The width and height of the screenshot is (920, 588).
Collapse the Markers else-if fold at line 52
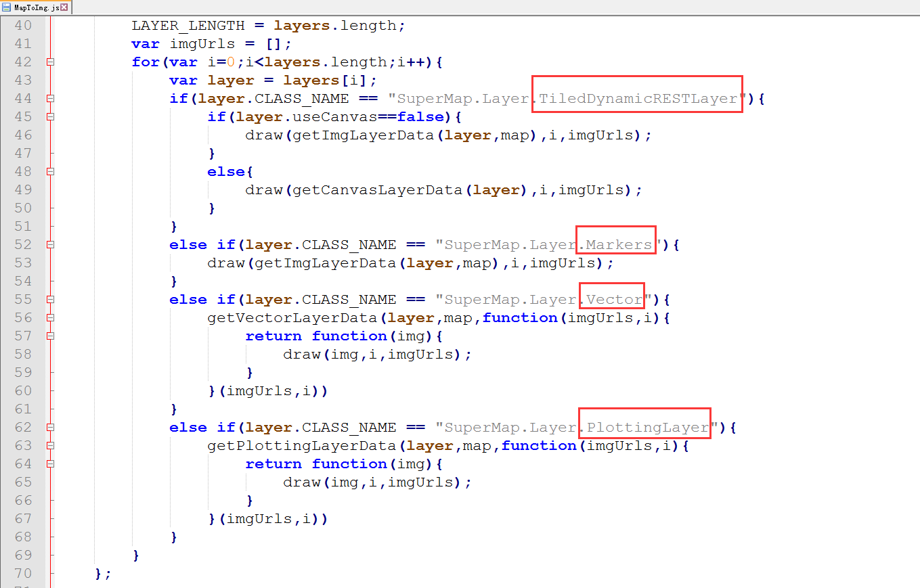click(50, 245)
